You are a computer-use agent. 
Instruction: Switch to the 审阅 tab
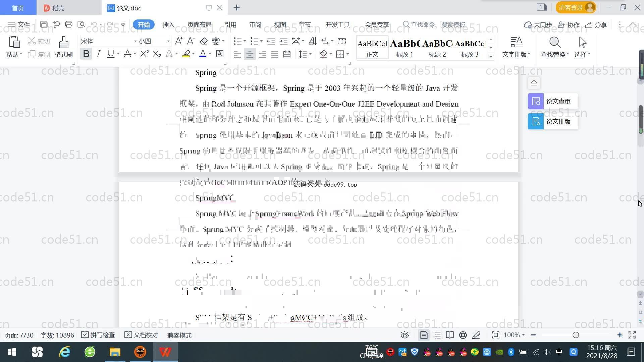tap(255, 24)
